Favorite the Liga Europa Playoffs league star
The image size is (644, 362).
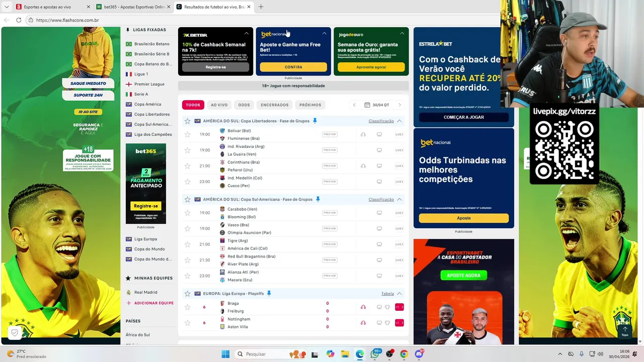point(188,294)
